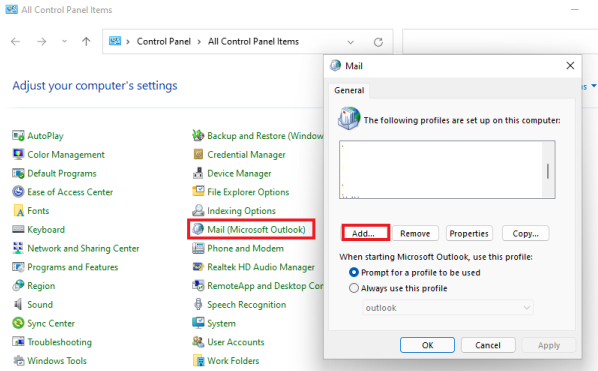598x371 pixels.
Task: Open the System monitor icon
Action: 198,323
